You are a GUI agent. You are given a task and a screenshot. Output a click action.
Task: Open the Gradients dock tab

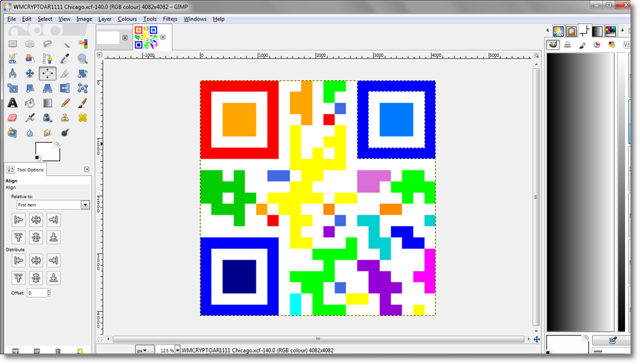[x=597, y=31]
